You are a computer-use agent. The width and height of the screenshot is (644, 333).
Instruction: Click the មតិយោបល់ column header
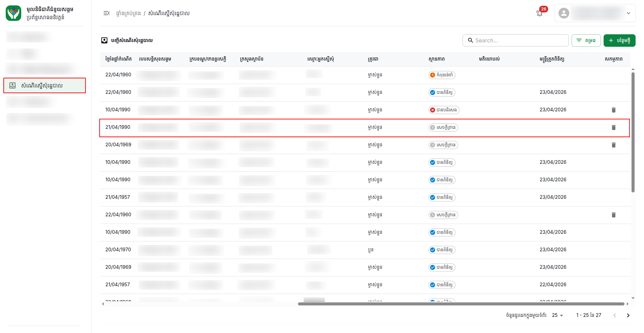click(489, 59)
